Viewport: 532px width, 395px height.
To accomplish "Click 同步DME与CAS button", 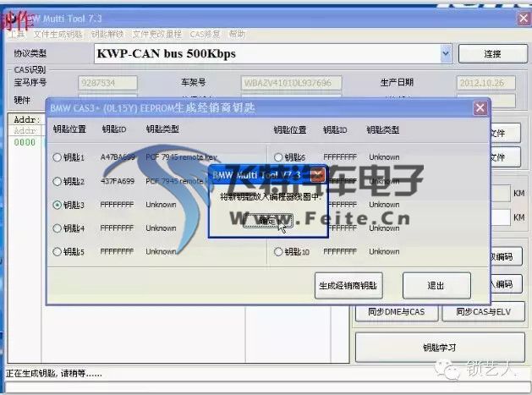I will [x=397, y=312].
